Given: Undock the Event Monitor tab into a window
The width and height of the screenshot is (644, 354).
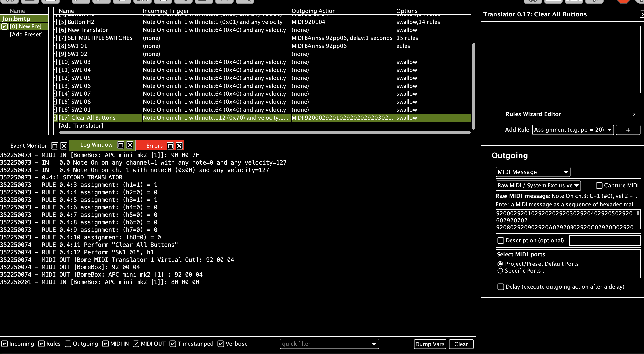Looking at the screenshot, I should pyautogui.click(x=55, y=146).
